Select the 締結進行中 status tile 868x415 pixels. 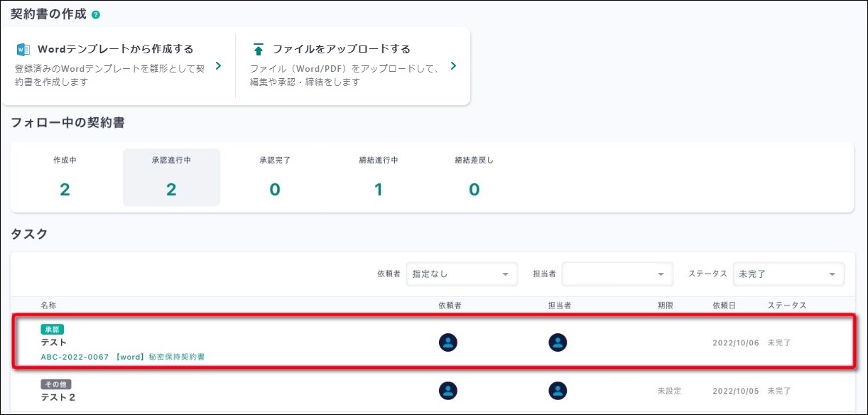(378, 178)
